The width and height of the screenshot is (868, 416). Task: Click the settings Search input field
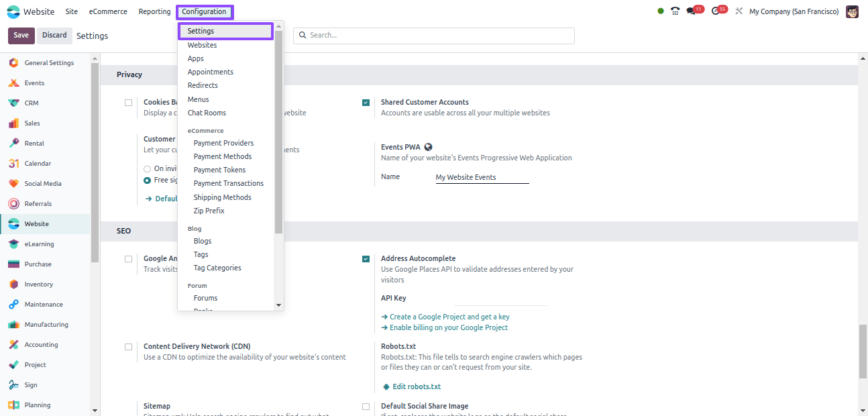pyautogui.click(x=434, y=36)
